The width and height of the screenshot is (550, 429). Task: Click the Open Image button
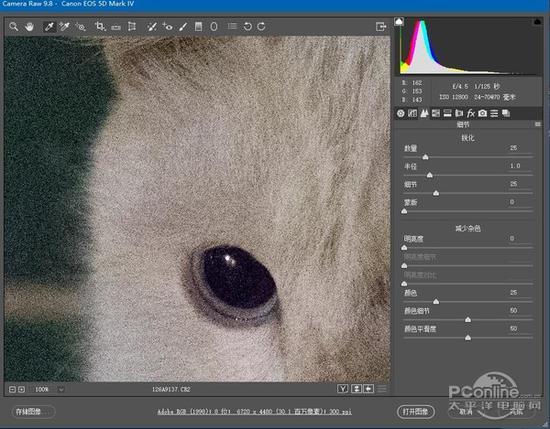click(x=416, y=411)
